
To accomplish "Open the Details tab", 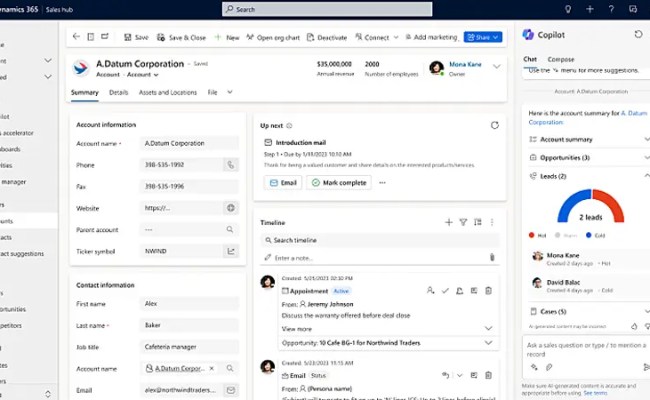I will point(119,92).
